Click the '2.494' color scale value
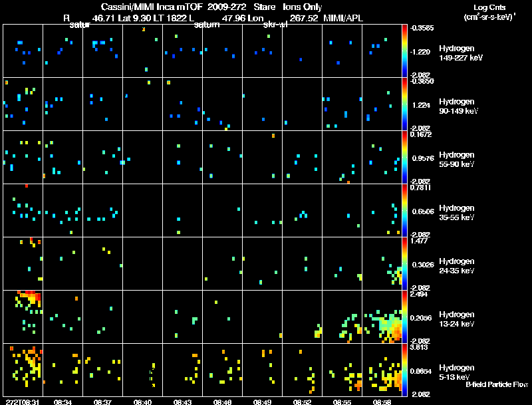The image size is (532, 405). click(x=419, y=294)
